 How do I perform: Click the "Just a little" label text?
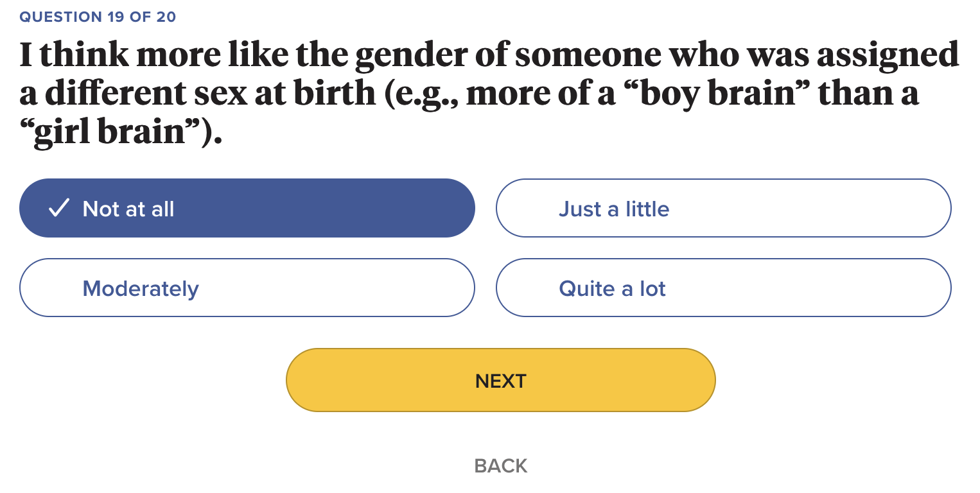(614, 209)
